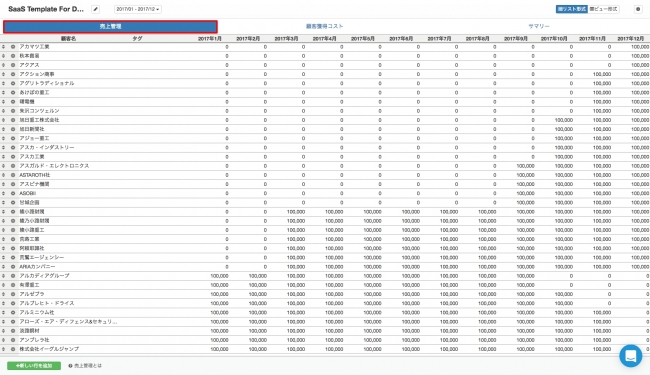
Task: Click the round options icon for あけぼの重工
Action: [x=13, y=92]
